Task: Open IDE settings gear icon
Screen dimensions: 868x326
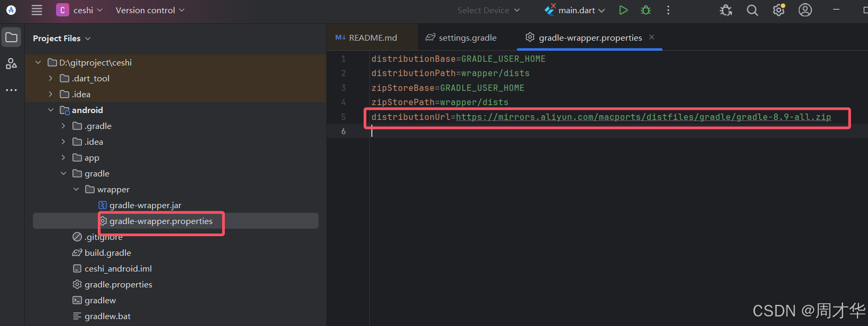Action: [x=779, y=10]
